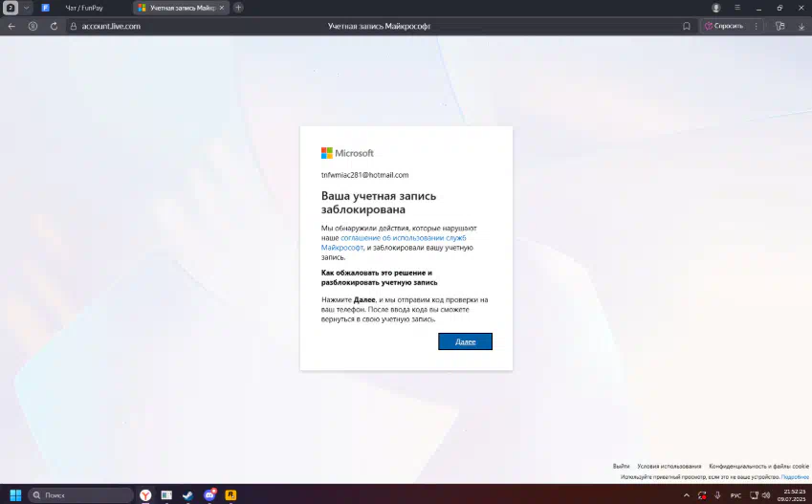Click the Выйти link in footer
Image resolution: width=812 pixels, height=504 pixels.
(621, 466)
